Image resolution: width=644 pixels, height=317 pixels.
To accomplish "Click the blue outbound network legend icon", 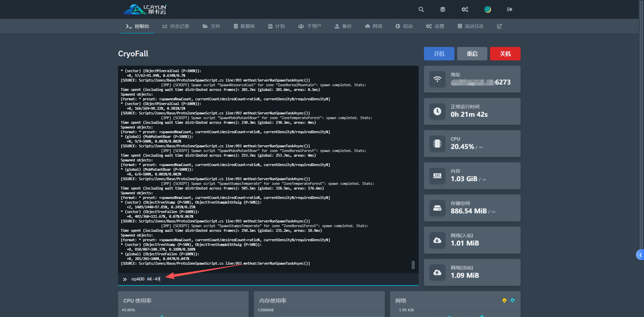I will click(513, 301).
